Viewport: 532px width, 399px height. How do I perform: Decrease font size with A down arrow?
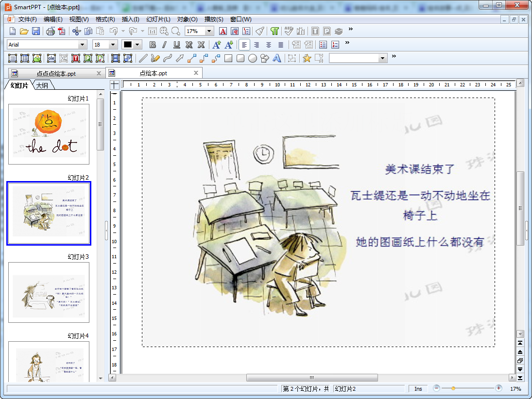tap(229, 45)
